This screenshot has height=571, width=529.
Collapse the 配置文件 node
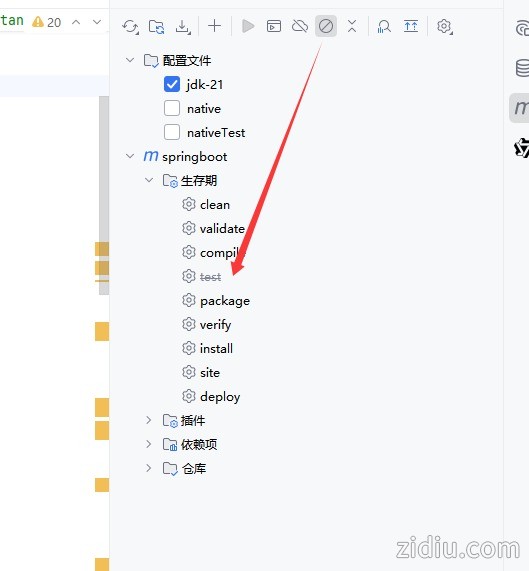click(130, 60)
